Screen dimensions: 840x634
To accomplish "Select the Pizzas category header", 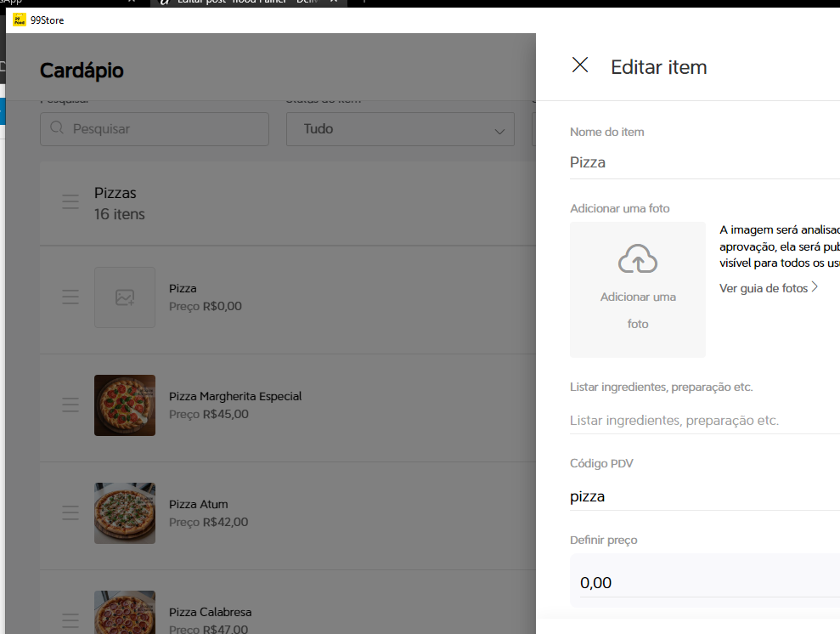I will [288, 204].
